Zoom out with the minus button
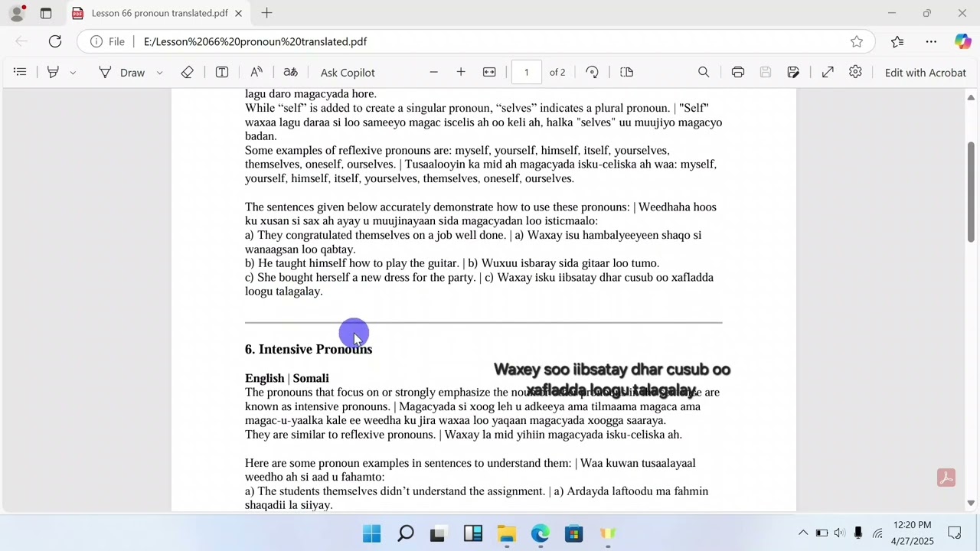 point(433,72)
